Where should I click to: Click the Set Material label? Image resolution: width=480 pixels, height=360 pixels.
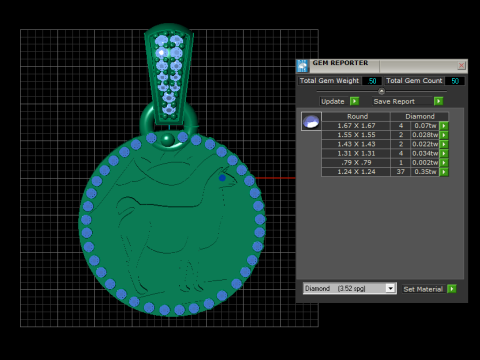pyautogui.click(x=423, y=289)
